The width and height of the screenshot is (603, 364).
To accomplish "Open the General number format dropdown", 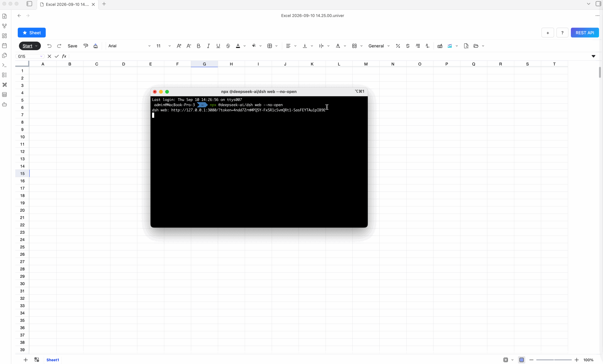I will coord(379,46).
